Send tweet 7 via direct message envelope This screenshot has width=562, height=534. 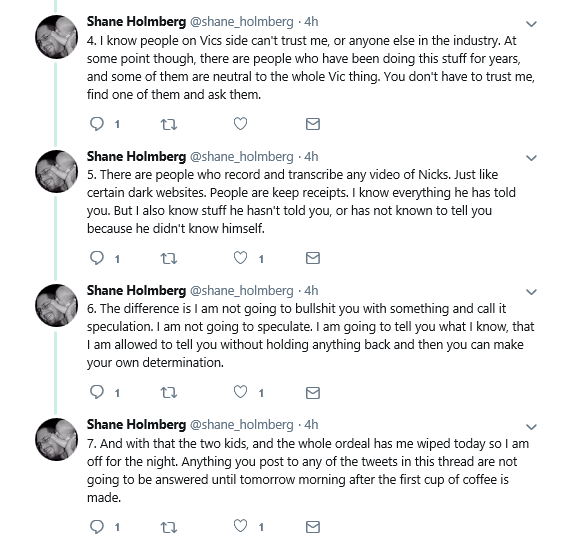pyautogui.click(x=313, y=527)
